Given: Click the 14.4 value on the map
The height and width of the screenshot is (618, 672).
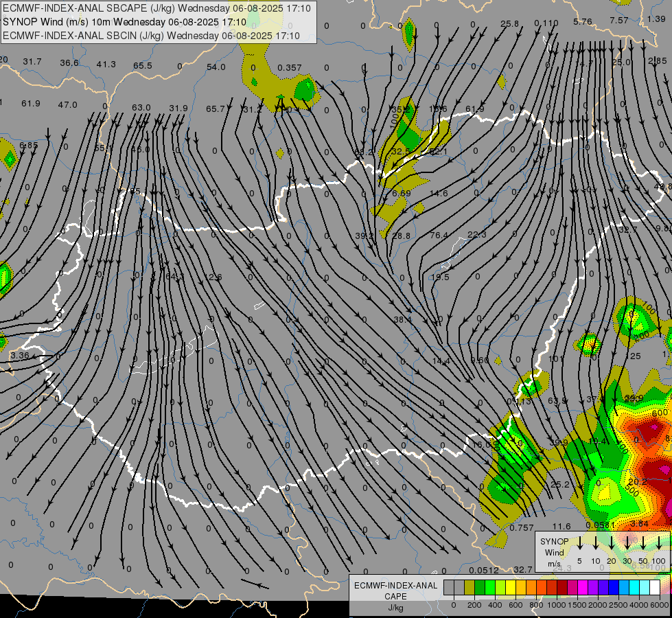Looking at the screenshot, I should pos(441,361).
